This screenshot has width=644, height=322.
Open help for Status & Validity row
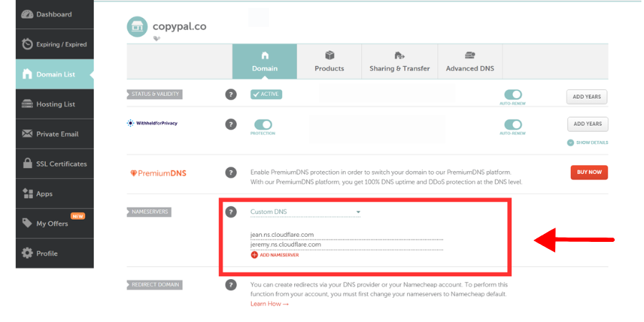point(231,94)
